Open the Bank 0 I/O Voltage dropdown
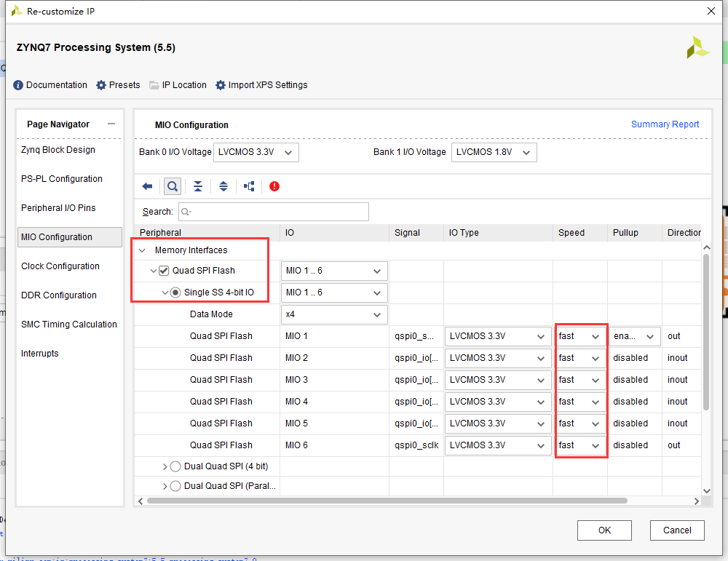 [x=256, y=152]
